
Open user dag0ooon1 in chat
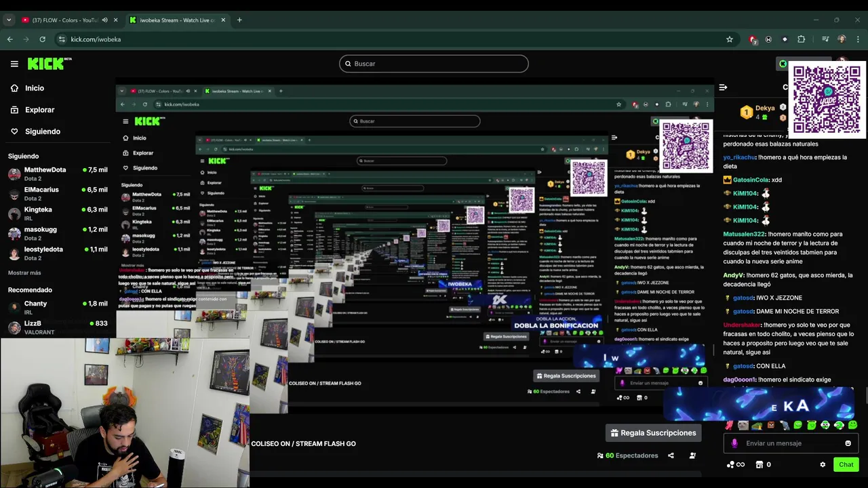[739, 380]
